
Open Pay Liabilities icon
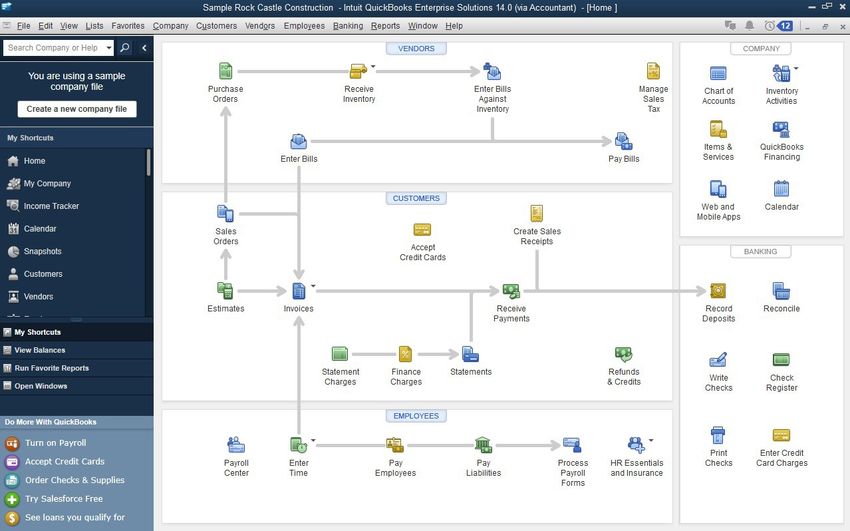click(x=483, y=445)
